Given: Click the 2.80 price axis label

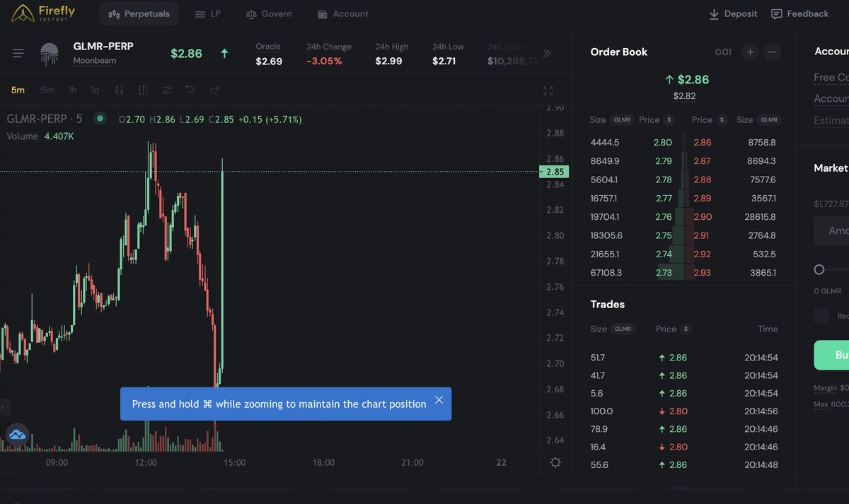Looking at the screenshot, I should [555, 236].
